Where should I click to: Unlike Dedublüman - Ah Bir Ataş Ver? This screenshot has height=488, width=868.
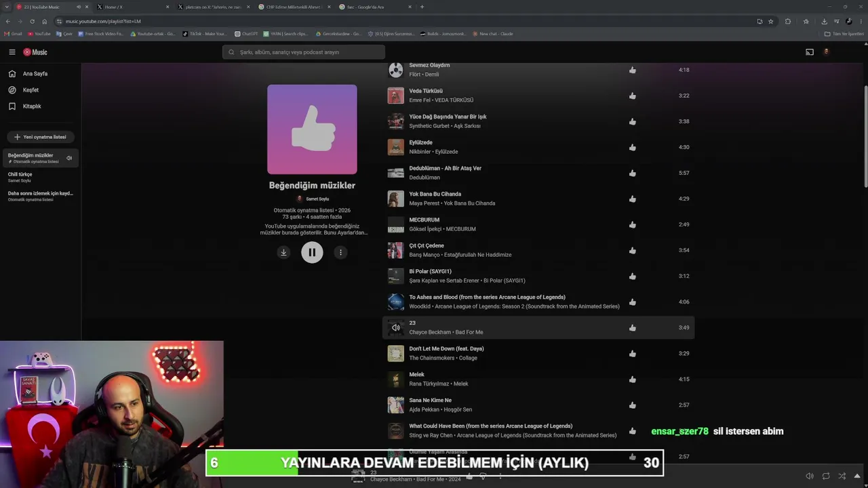point(633,173)
